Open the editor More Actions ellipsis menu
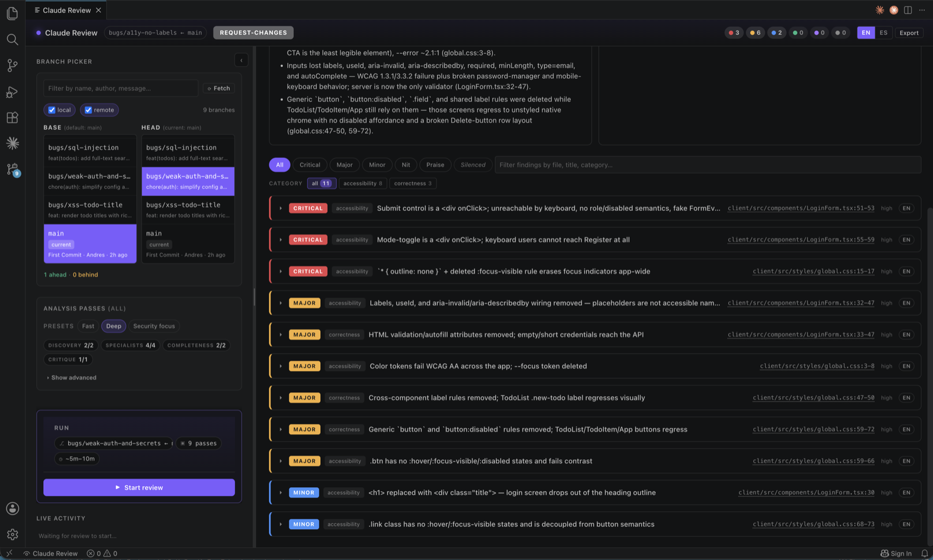This screenshot has height=560, width=933. coord(922,10)
